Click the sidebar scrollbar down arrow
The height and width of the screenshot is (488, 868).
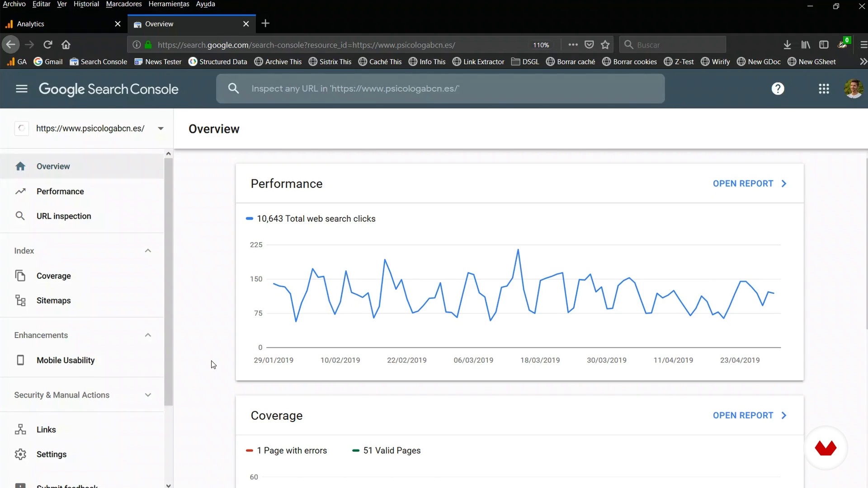pos(168,485)
